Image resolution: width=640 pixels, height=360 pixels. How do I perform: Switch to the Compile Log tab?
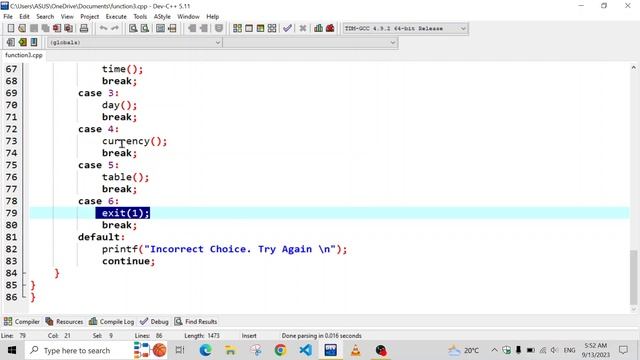tap(111, 322)
